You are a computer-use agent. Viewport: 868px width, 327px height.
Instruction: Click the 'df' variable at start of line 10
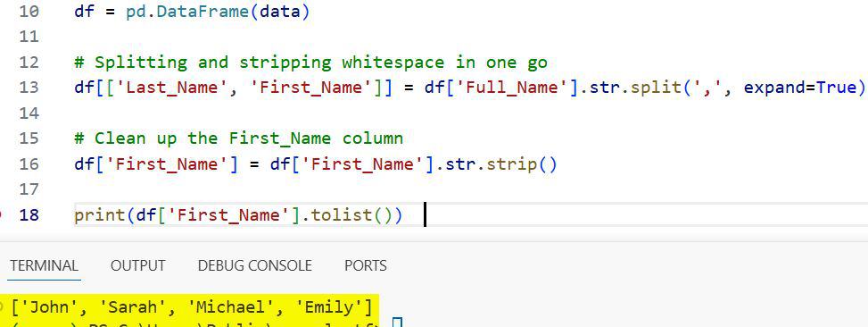click(84, 11)
